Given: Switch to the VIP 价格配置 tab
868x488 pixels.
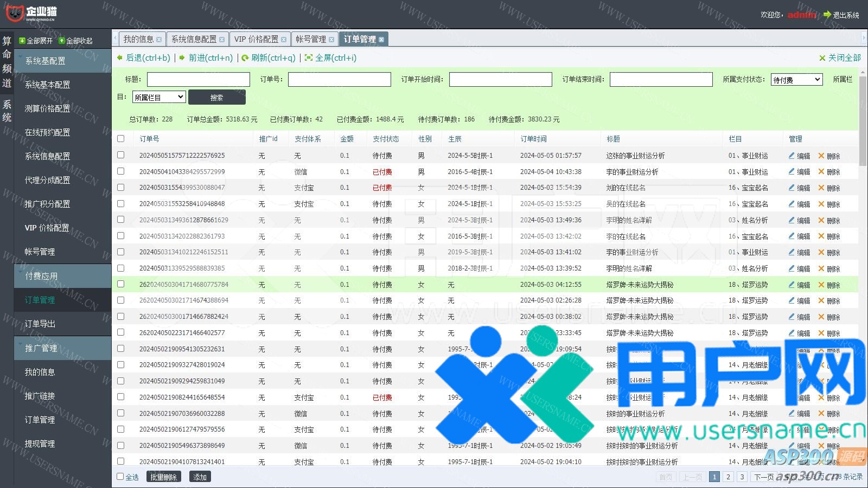Looking at the screenshot, I should pyautogui.click(x=256, y=39).
